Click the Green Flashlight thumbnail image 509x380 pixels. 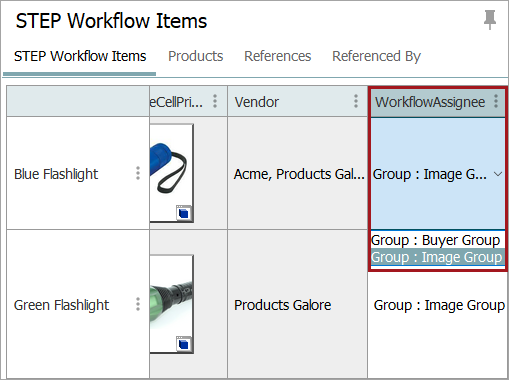171,304
